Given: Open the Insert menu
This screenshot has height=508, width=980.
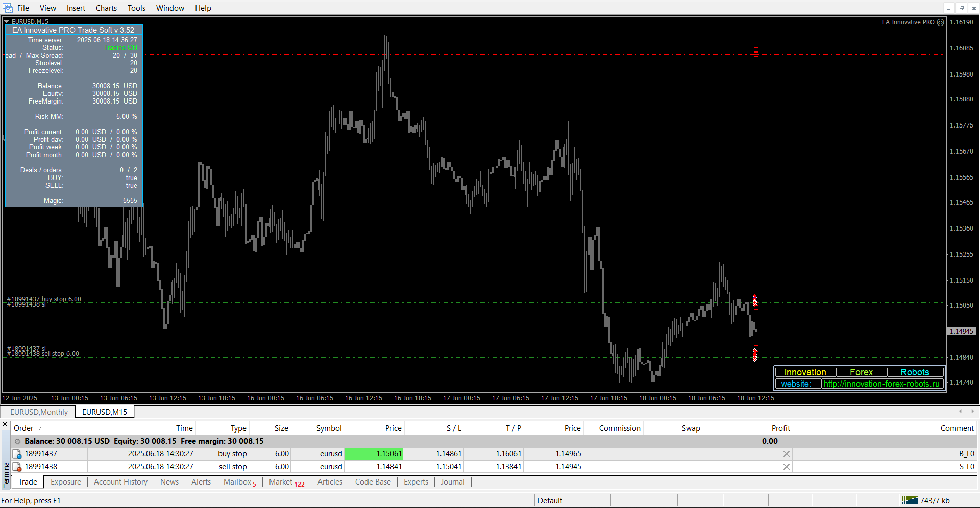Looking at the screenshot, I should click(x=76, y=8).
